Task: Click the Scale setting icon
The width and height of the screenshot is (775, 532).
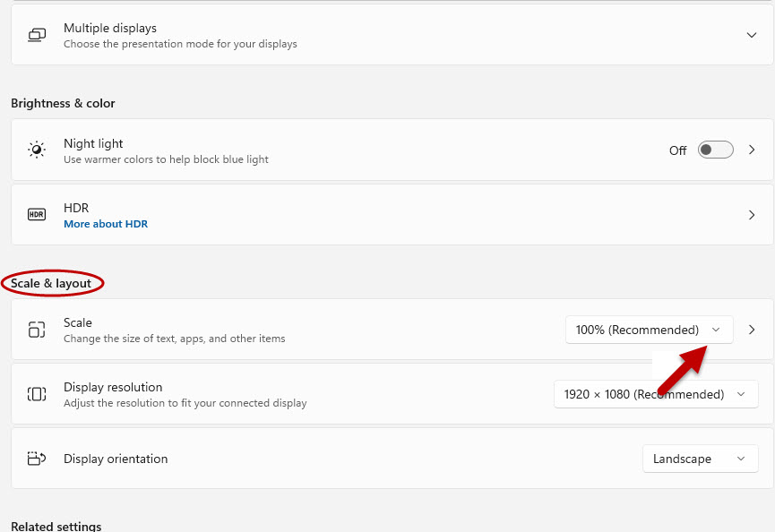Action: coord(37,330)
